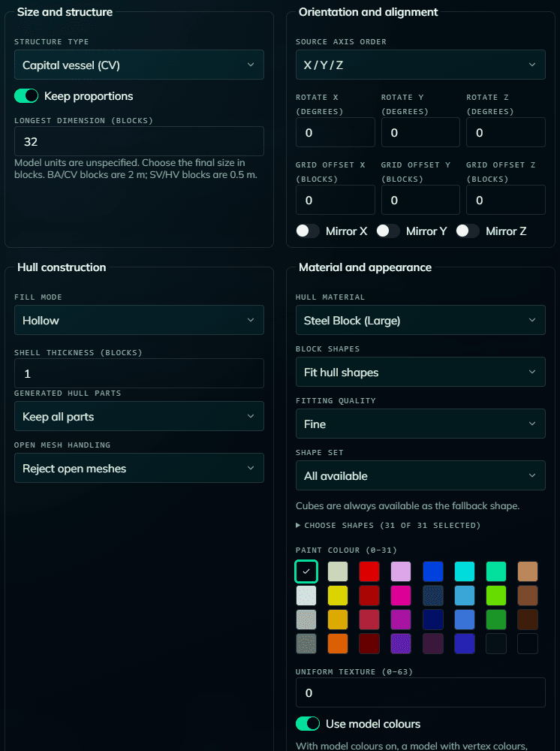The width and height of the screenshot is (560, 751).
Task: Open the Fill Mode dropdown
Action: coord(139,320)
